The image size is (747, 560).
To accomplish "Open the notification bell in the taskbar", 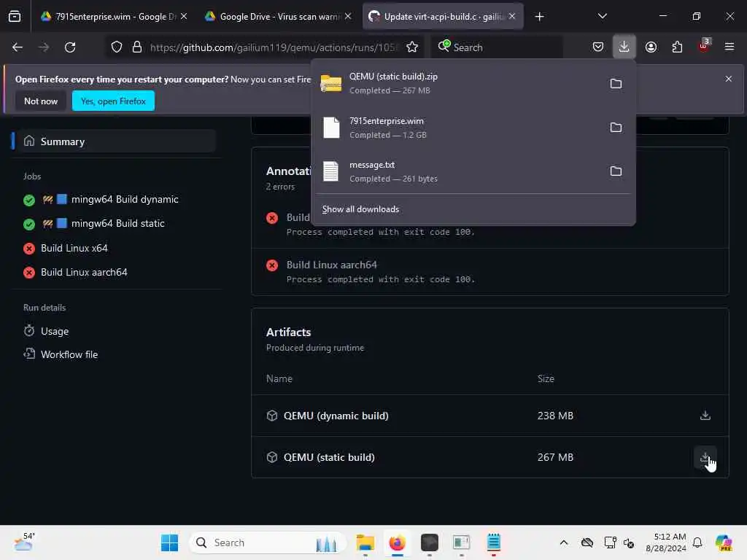I will pos(697,542).
